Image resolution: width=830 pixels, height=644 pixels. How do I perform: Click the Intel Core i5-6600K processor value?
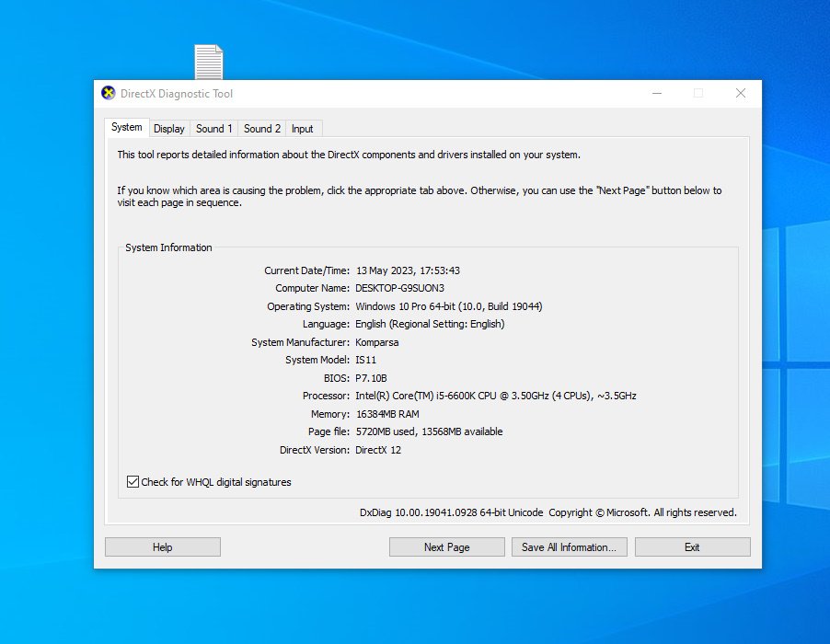495,396
